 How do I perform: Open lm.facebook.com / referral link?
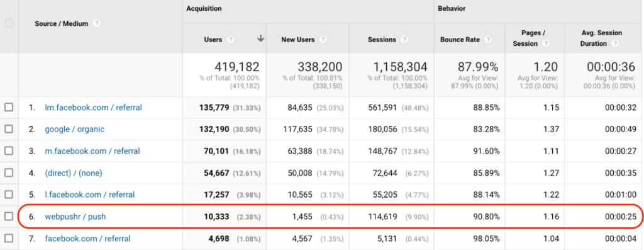pos(93,108)
